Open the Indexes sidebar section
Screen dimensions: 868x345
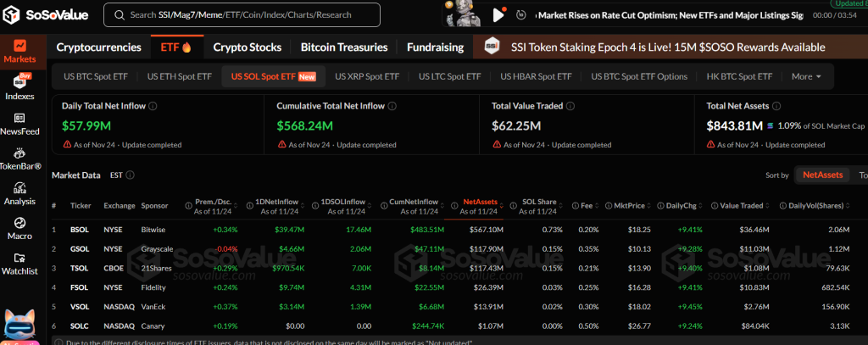19,86
